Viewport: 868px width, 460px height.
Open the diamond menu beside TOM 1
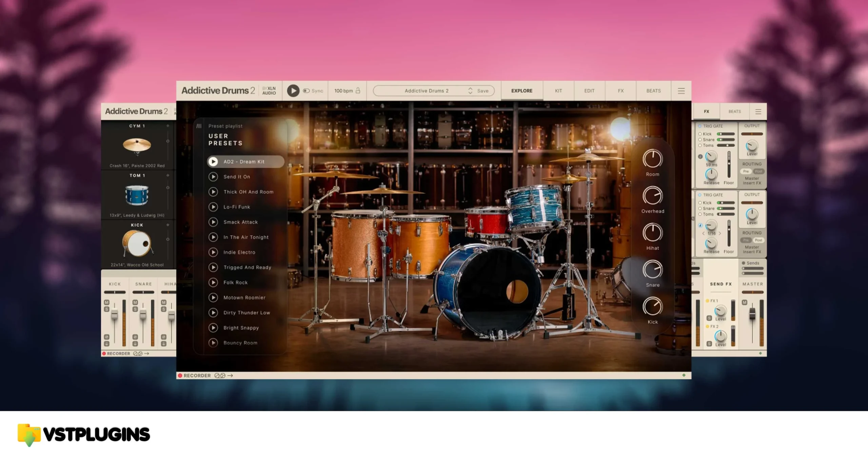167,175
